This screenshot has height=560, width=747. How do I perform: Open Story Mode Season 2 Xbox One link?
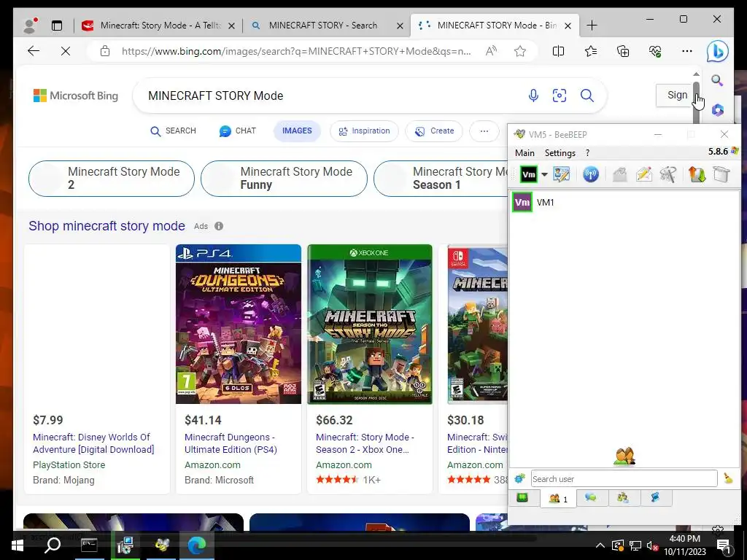click(365, 443)
